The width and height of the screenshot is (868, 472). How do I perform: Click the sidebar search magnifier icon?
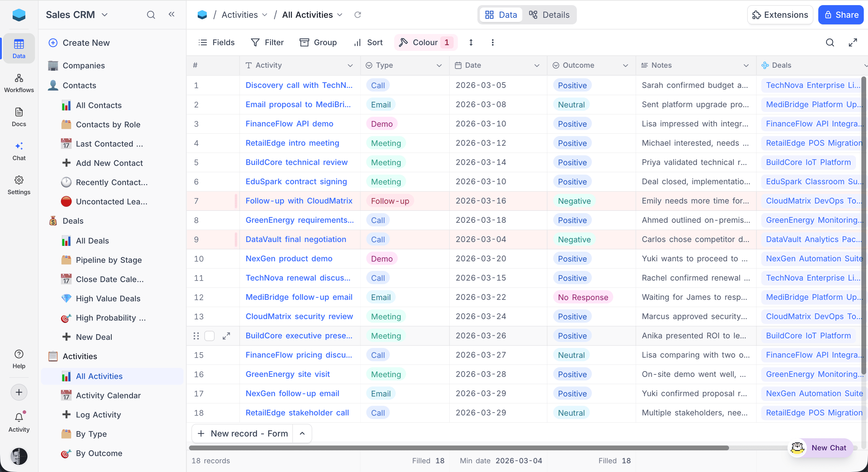151,15
